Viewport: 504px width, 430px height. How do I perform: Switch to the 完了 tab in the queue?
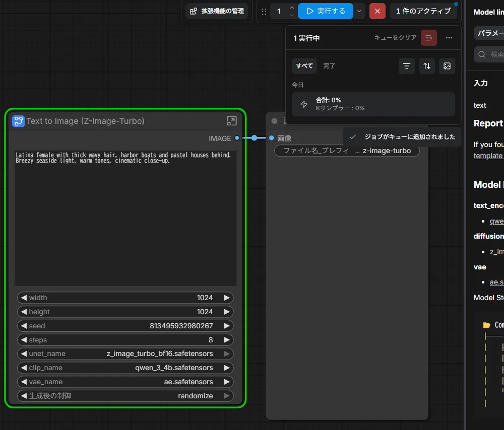pos(329,66)
